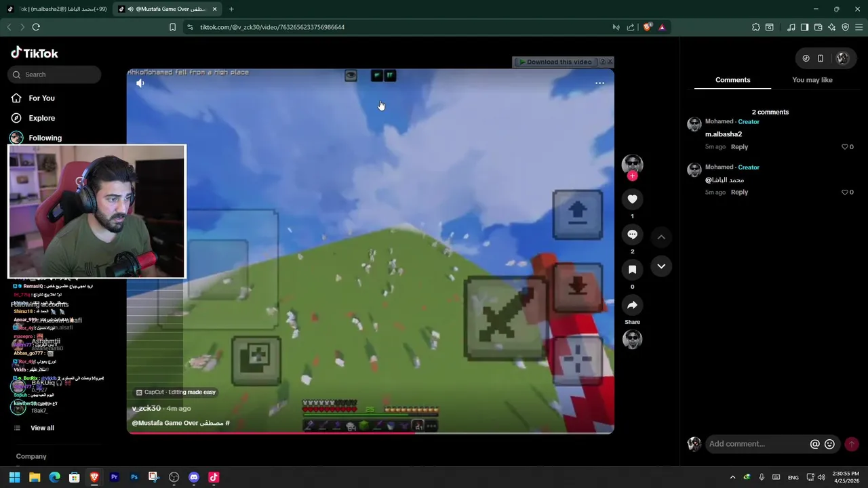Image resolution: width=868 pixels, height=488 pixels.
Task: Open the browser Extensions puzzle icon
Action: (755, 27)
